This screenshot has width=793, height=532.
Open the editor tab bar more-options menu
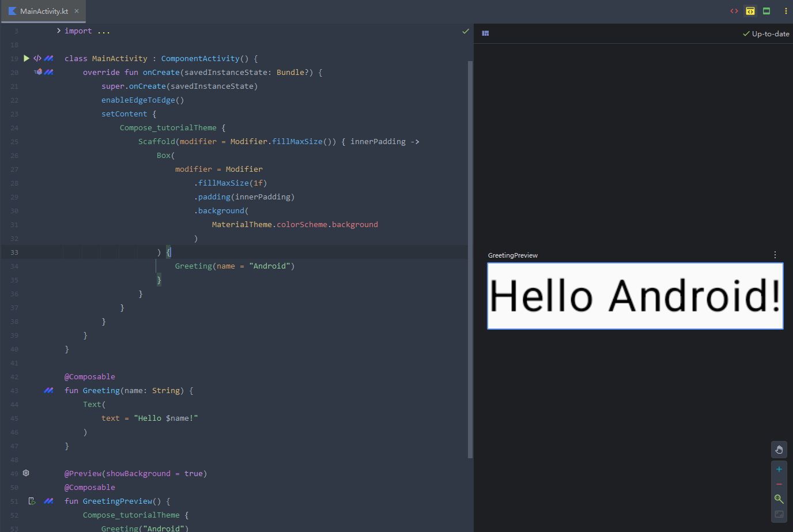click(x=786, y=11)
